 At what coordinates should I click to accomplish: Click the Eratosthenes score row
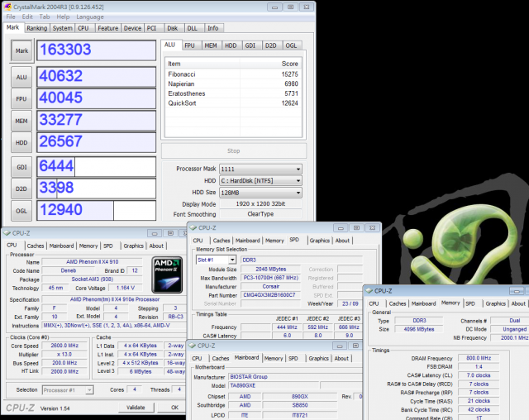pyautogui.click(x=233, y=93)
